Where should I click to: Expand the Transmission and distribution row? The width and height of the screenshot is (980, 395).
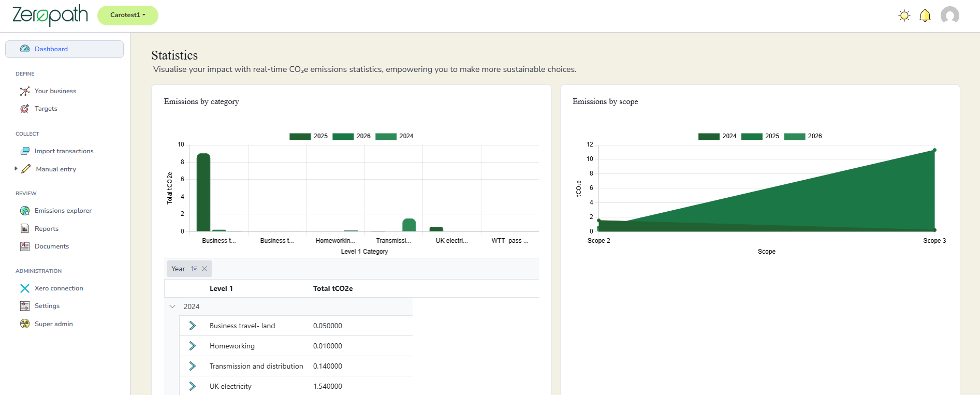tap(192, 366)
